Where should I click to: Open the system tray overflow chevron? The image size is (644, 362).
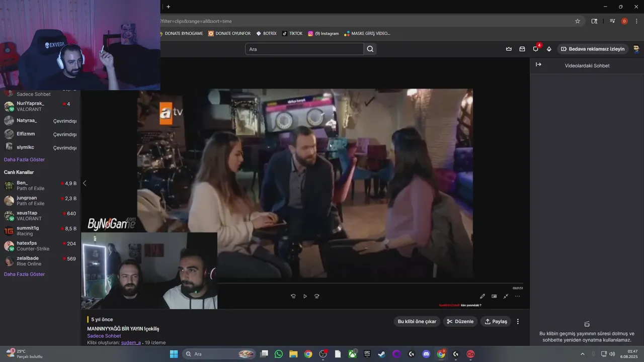pyautogui.click(x=583, y=354)
